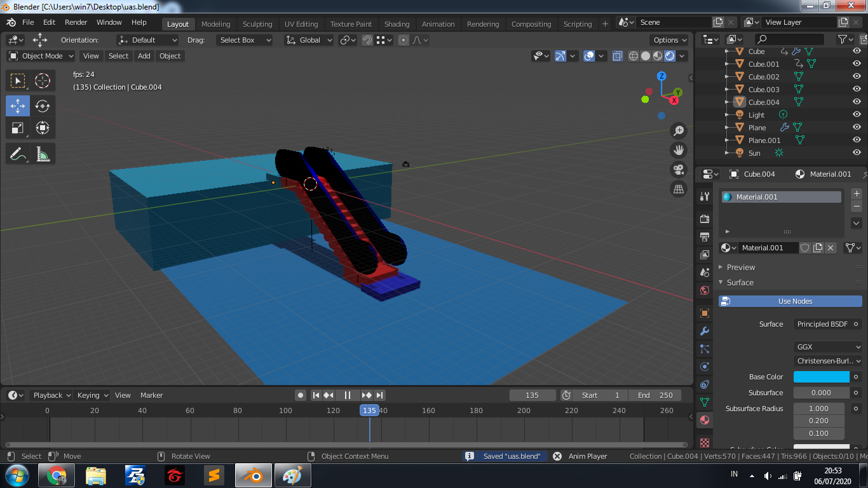Select the Measure tool
The height and width of the screenshot is (488, 868).
pyautogui.click(x=43, y=153)
